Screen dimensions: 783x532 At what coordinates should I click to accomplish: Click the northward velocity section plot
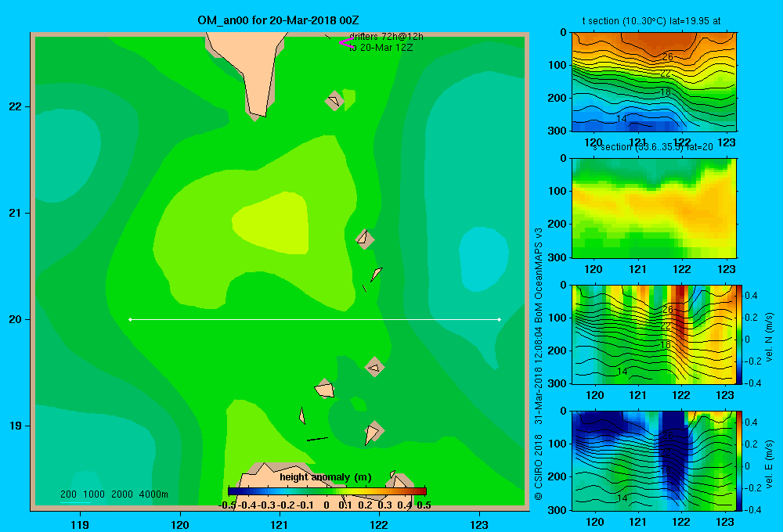pyautogui.click(x=654, y=334)
